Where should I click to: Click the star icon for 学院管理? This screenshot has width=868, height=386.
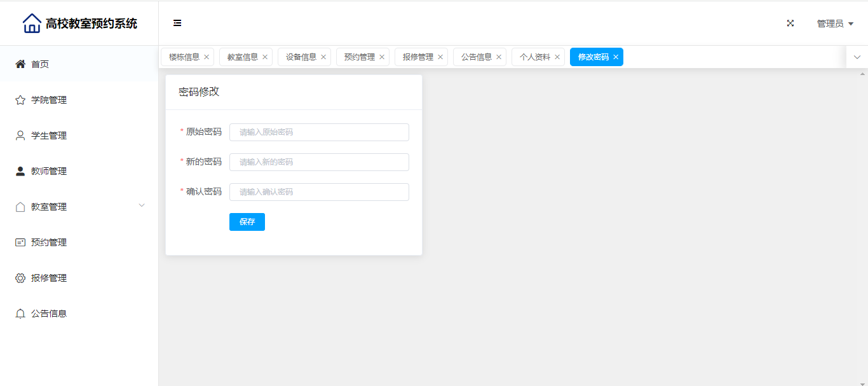pos(20,100)
